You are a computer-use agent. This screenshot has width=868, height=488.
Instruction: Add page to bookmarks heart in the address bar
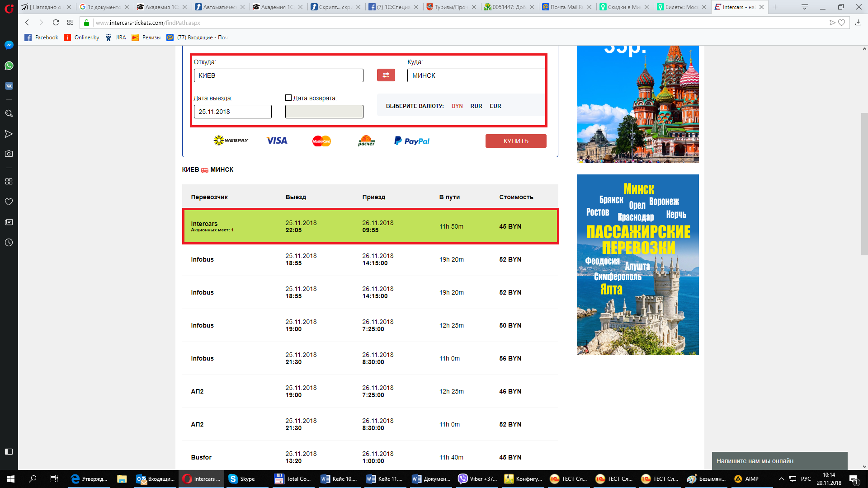[841, 23]
